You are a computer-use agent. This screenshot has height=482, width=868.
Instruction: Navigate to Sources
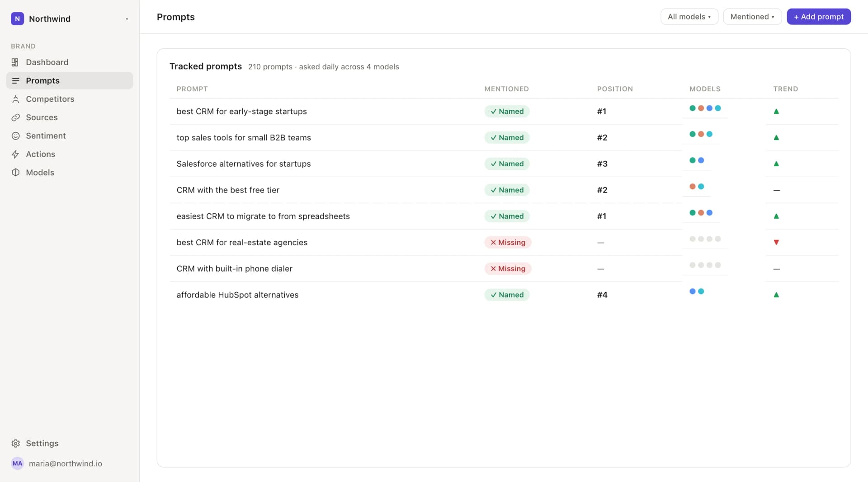(x=70, y=117)
